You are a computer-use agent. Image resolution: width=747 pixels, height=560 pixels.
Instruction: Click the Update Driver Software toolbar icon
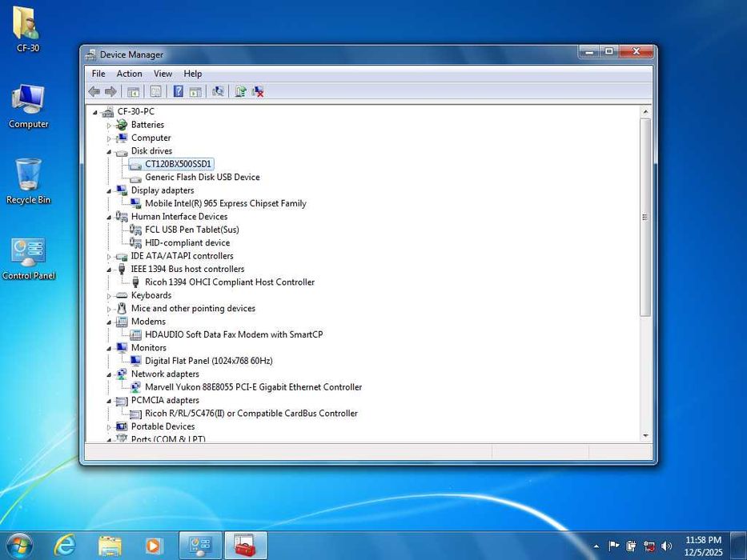[240, 92]
